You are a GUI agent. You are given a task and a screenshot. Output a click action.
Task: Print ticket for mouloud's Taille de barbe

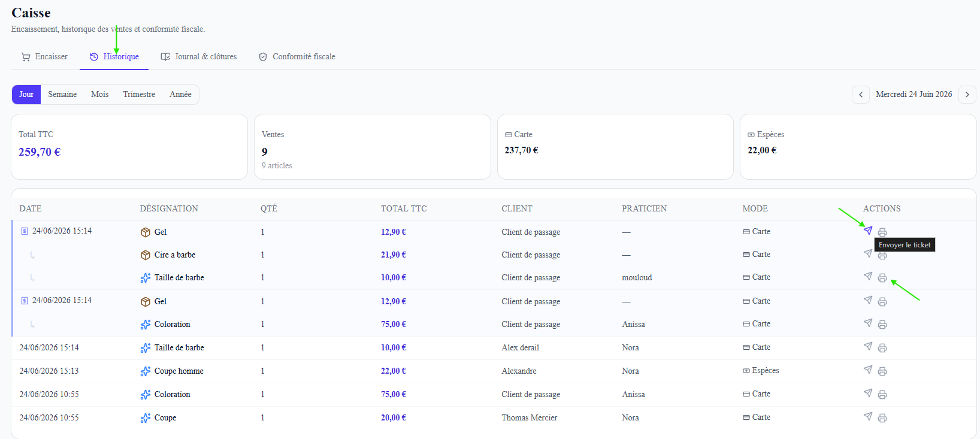tap(882, 278)
